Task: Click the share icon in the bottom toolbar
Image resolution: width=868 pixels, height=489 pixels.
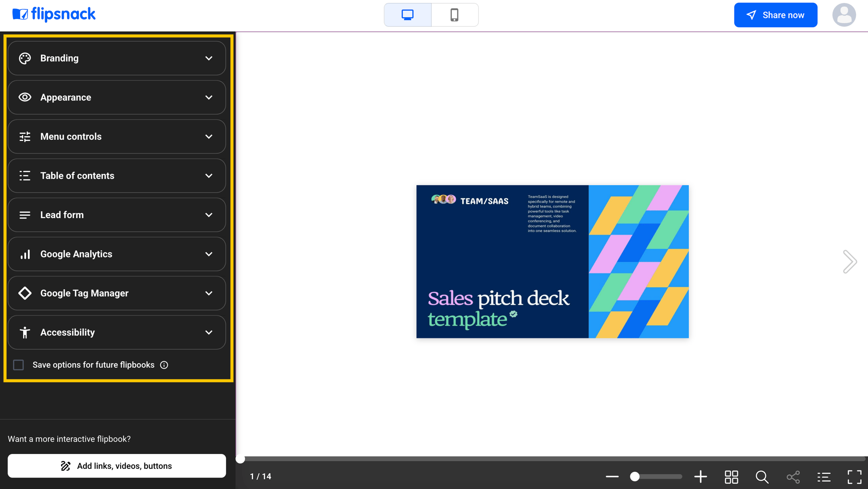Action: (x=793, y=476)
